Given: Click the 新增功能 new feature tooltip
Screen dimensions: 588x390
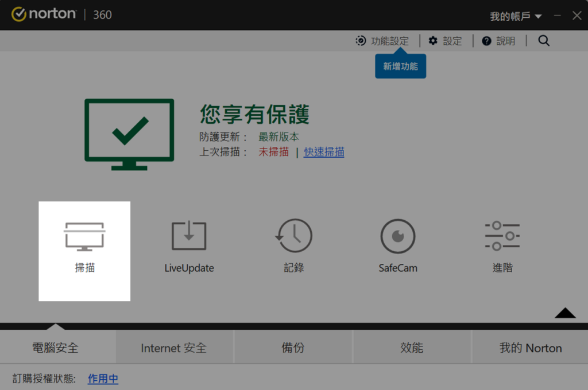Looking at the screenshot, I should pyautogui.click(x=400, y=67).
